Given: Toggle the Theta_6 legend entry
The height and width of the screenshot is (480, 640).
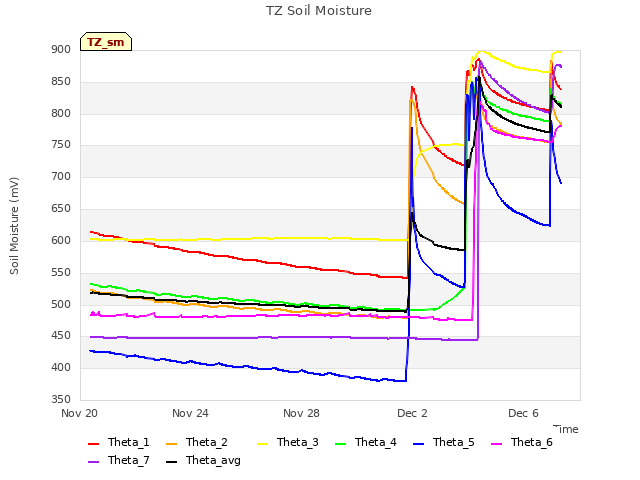Looking at the screenshot, I should pyautogui.click(x=522, y=442).
